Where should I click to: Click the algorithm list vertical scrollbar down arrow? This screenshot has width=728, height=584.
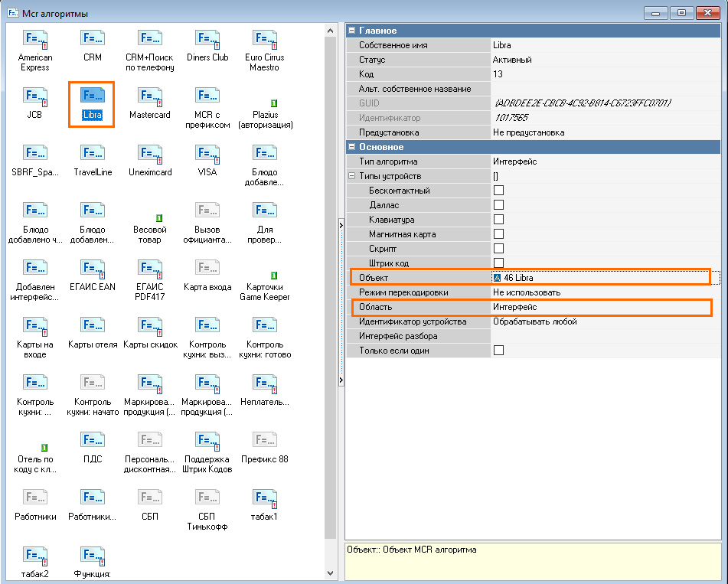pos(331,573)
